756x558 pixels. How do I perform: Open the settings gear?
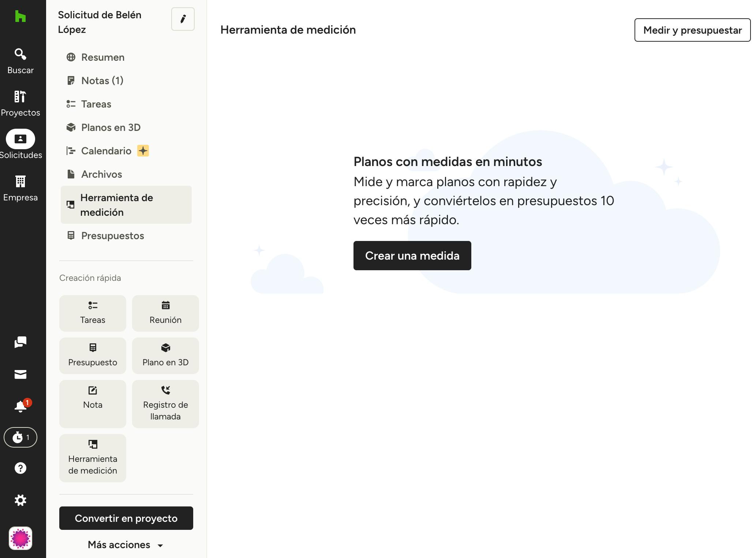point(20,500)
